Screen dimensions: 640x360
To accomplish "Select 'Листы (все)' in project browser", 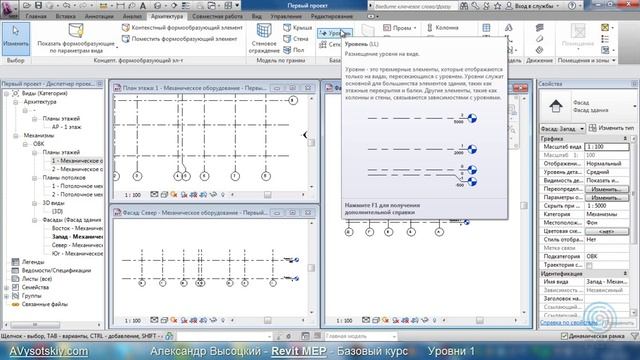I will pyautogui.click(x=37, y=279).
